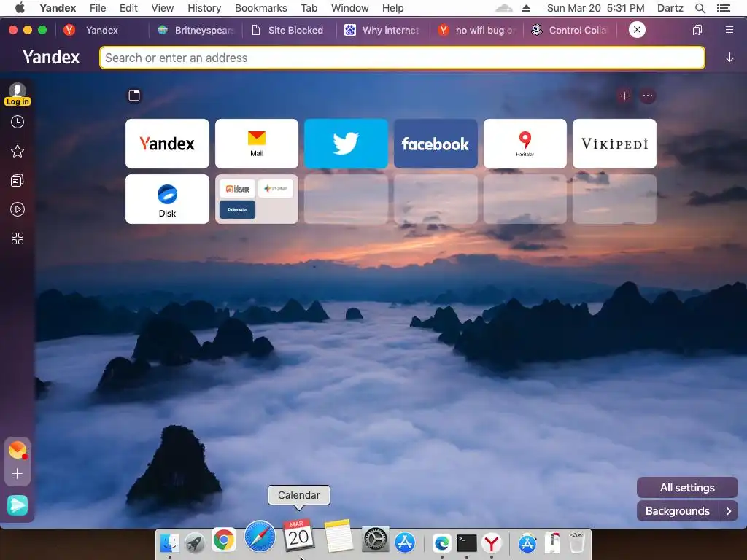
Task: Launch Safari from the Dock
Action: tap(260, 536)
